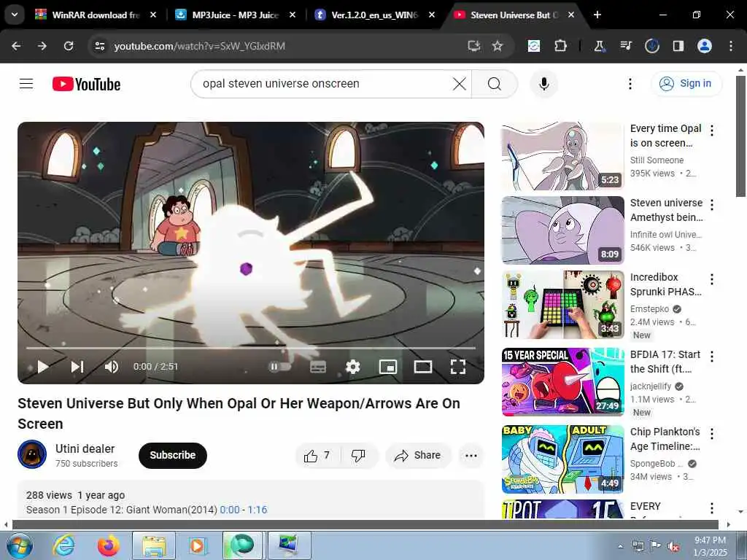
Task: Open Utini dealer channel name
Action: click(x=85, y=448)
